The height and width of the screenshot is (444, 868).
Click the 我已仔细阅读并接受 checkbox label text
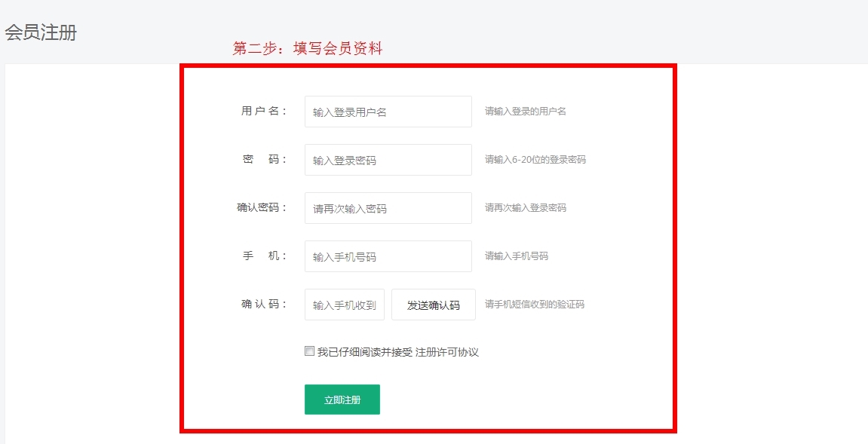pos(365,352)
